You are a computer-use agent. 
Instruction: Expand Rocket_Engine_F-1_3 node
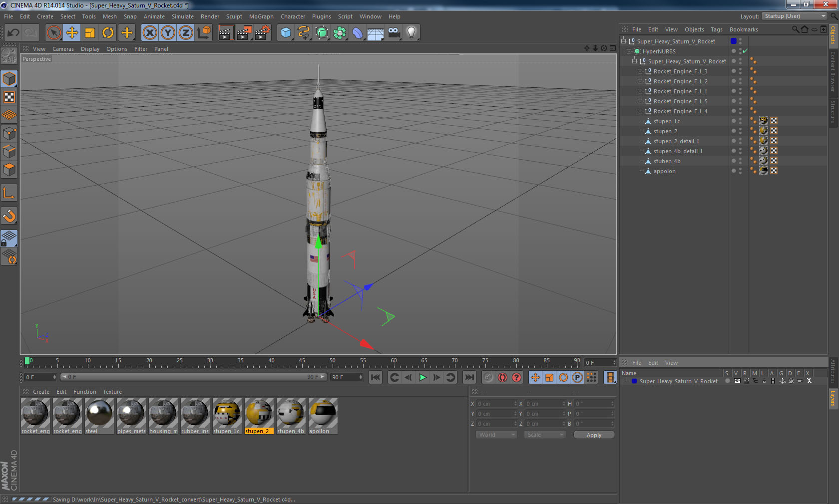pyautogui.click(x=640, y=71)
